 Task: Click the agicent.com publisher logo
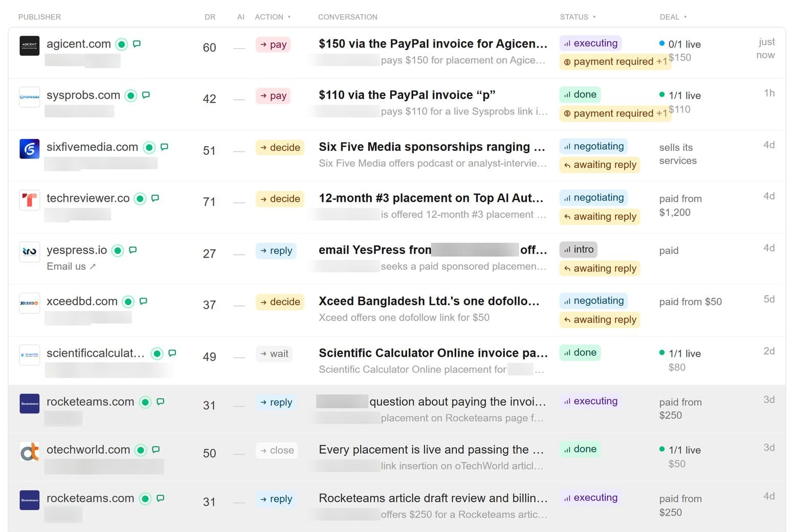click(x=29, y=46)
